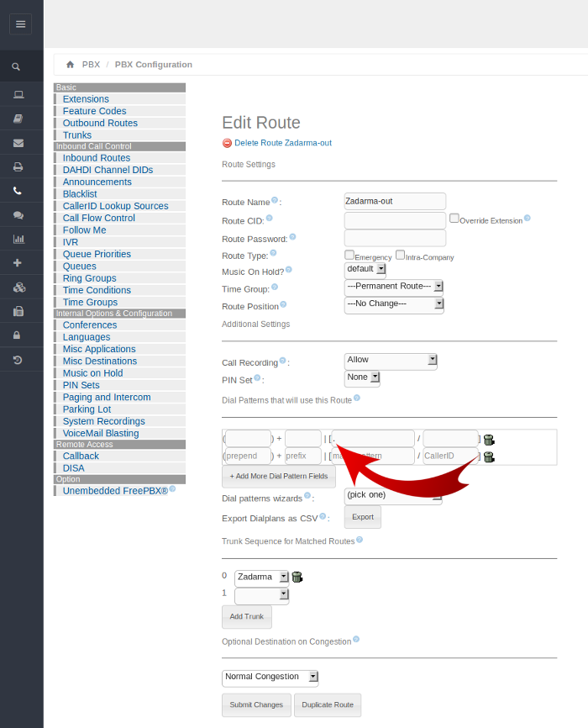The height and width of the screenshot is (728, 588).
Task: Click the prefix dial pattern field
Action: (x=303, y=456)
